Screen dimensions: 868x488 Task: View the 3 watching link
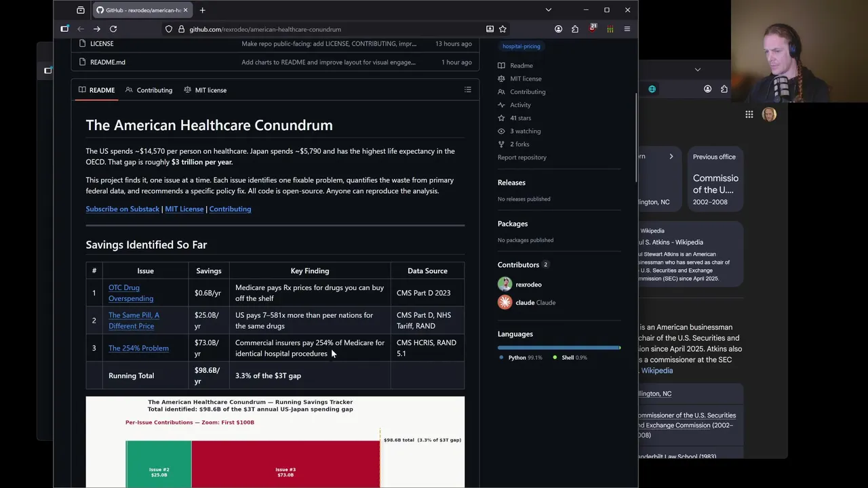pos(519,131)
